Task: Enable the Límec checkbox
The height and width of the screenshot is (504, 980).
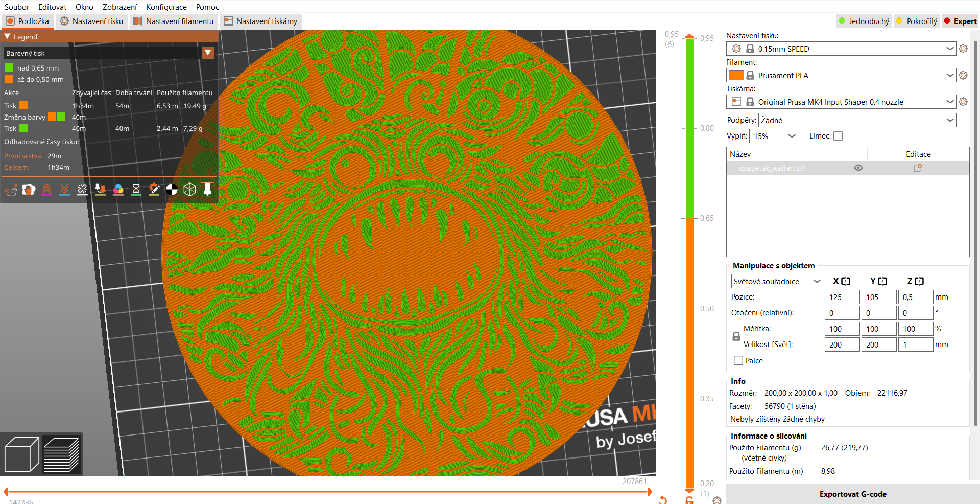Action: point(838,136)
